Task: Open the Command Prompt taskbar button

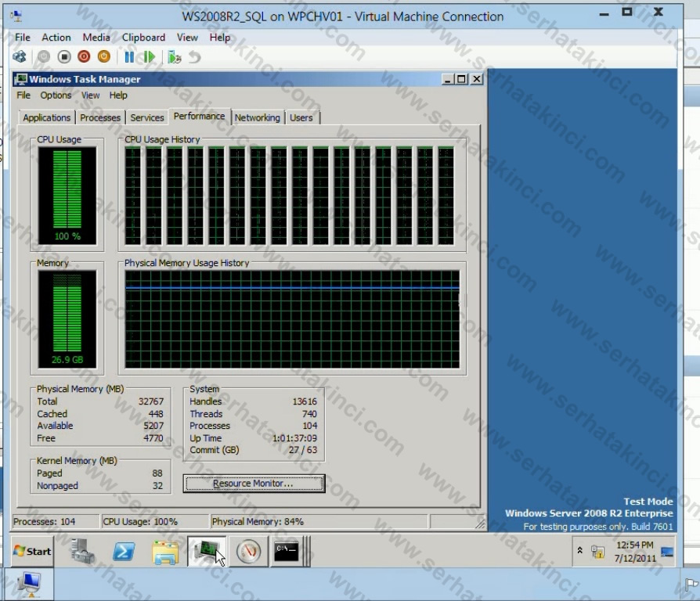Action: tap(286, 551)
